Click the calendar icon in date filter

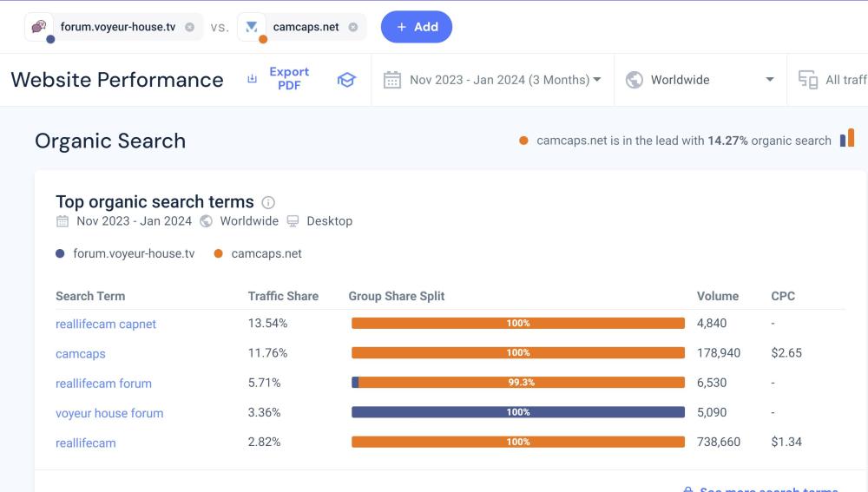392,80
